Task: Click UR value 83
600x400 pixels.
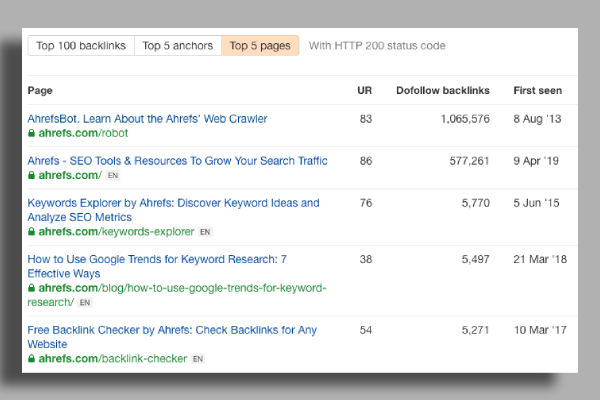Action: pyautogui.click(x=366, y=119)
